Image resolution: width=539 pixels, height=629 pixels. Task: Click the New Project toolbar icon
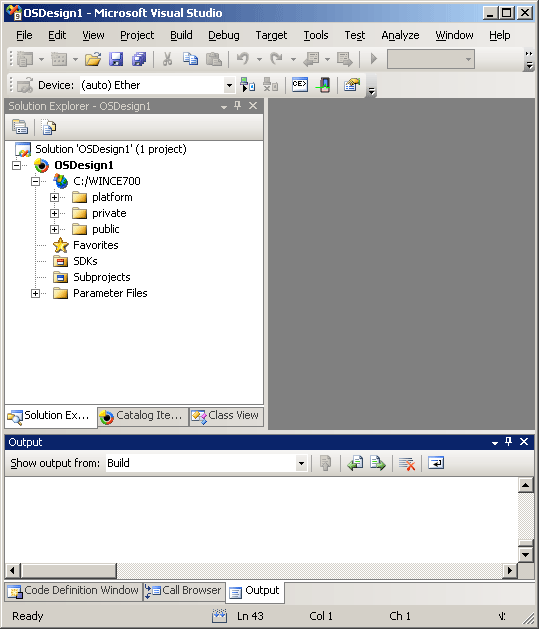coord(25,59)
